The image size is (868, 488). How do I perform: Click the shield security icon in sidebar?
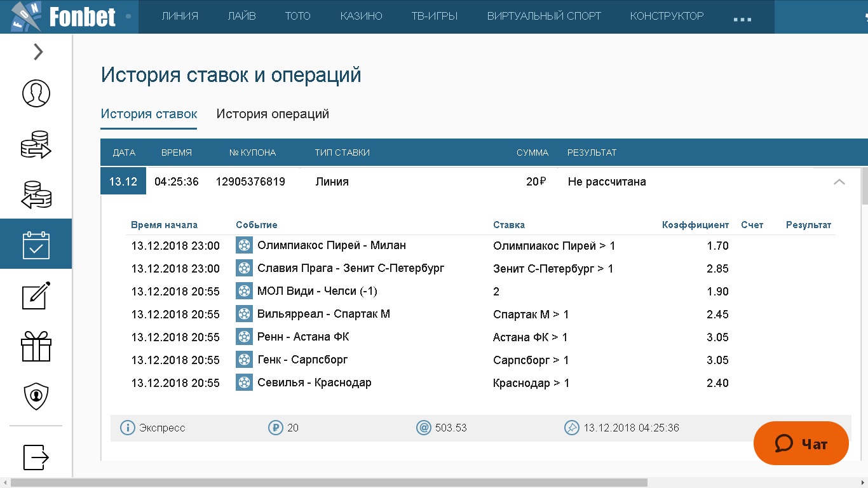tap(36, 396)
